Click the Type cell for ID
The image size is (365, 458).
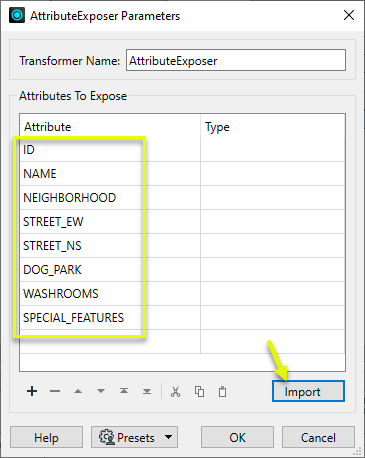pos(273,150)
